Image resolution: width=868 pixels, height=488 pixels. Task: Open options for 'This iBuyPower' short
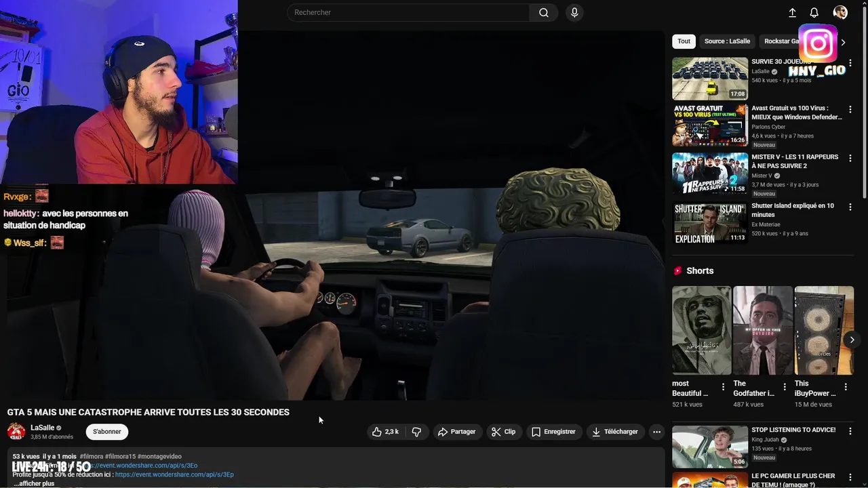tap(846, 387)
